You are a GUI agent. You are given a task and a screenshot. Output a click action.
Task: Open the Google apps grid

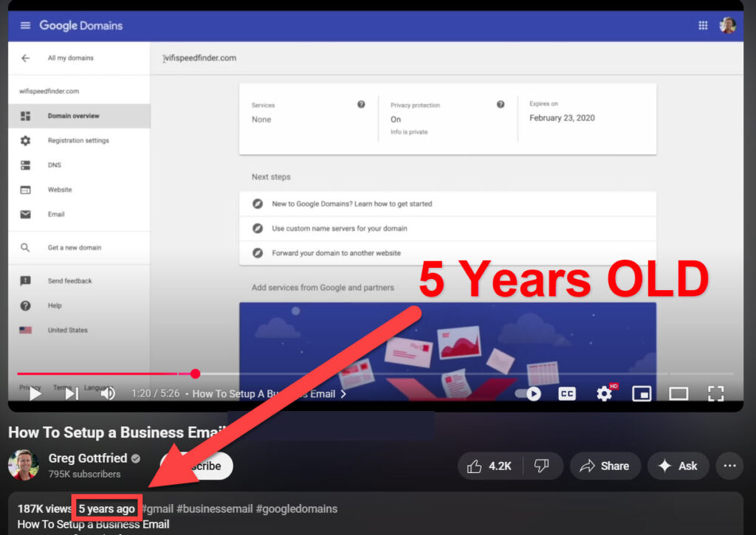tap(703, 25)
